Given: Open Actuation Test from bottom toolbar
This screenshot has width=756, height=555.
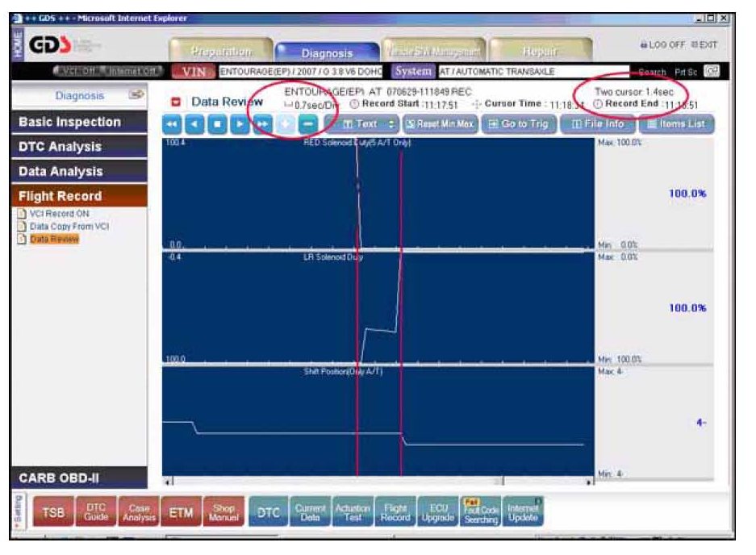Looking at the screenshot, I should 353,514.
